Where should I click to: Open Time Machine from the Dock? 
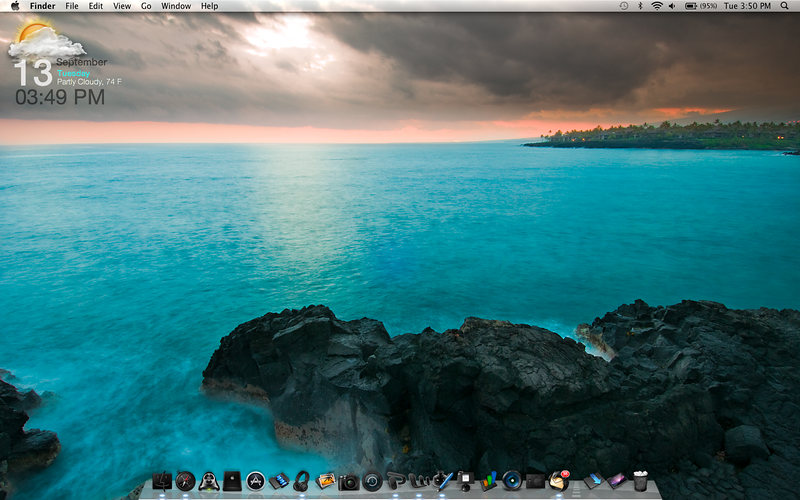(x=372, y=481)
